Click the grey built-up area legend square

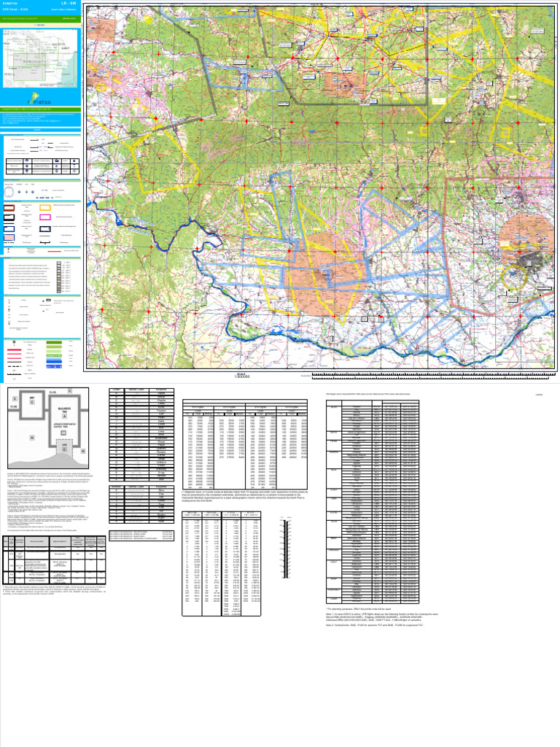(x=15, y=341)
